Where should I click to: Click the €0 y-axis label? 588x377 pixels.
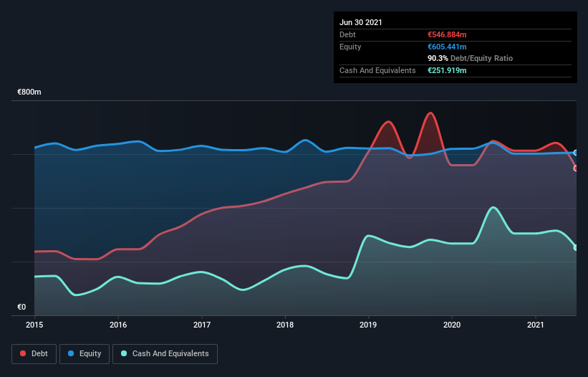click(x=21, y=307)
